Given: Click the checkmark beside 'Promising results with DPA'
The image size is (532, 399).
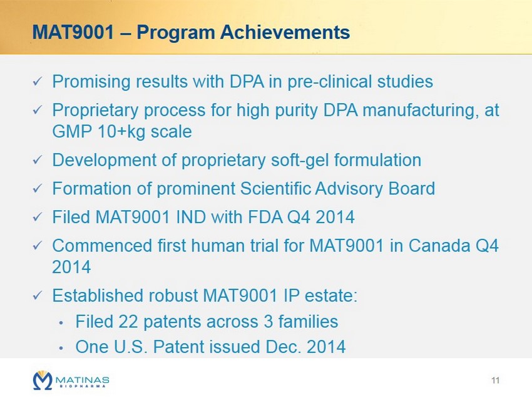Looking at the screenshot, I should [x=38, y=82].
